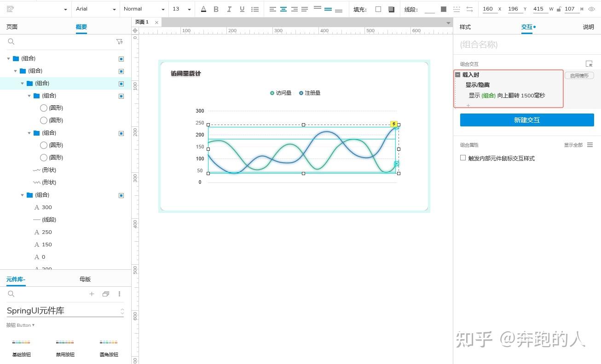Switch to the 样式 tab

[465, 27]
